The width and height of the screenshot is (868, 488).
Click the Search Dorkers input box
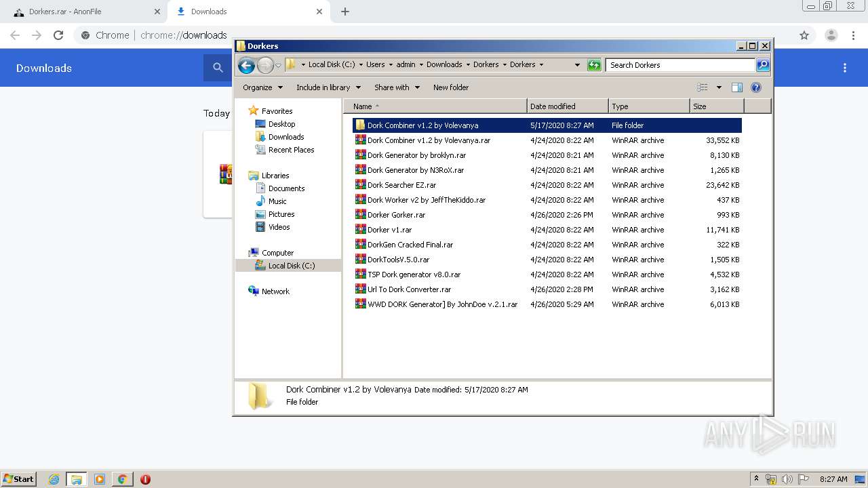680,65
